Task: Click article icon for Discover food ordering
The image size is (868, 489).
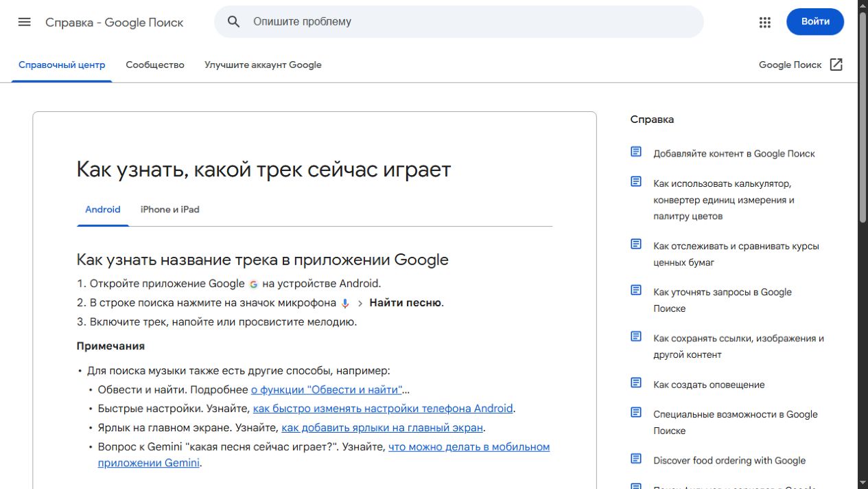Action: [x=636, y=459]
